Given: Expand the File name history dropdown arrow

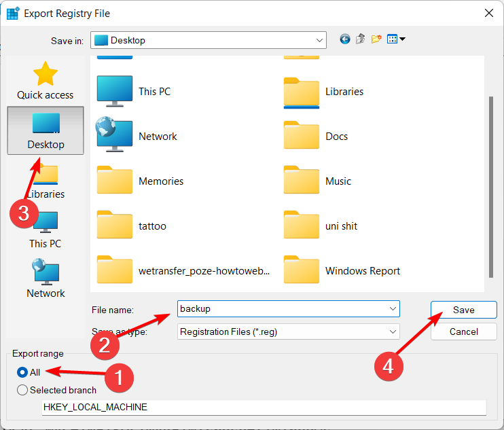Looking at the screenshot, I should point(393,309).
